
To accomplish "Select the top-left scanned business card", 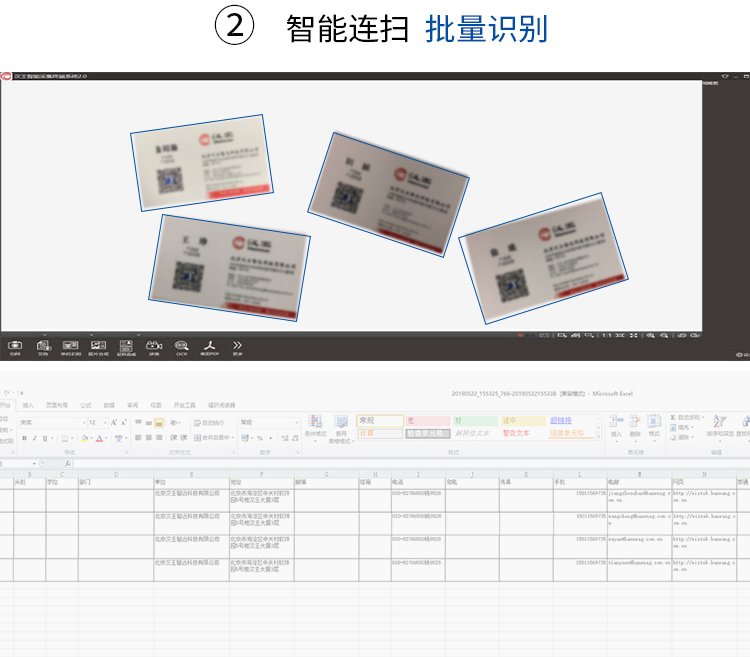I will (202, 163).
